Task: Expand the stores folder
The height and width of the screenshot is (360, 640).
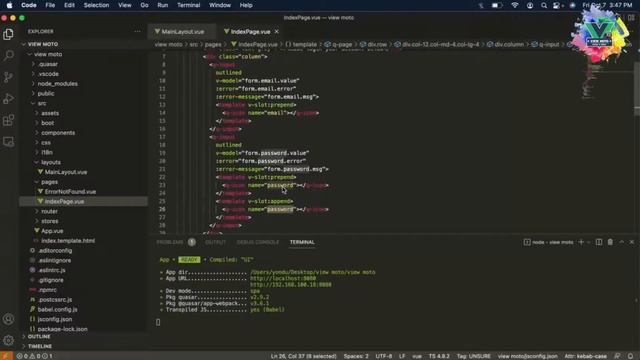Action: click(49, 221)
